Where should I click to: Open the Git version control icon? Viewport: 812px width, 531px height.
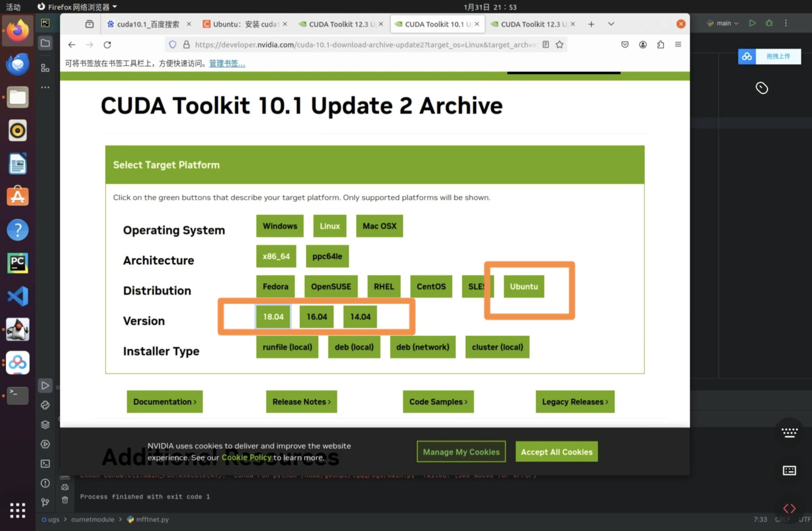click(x=45, y=502)
